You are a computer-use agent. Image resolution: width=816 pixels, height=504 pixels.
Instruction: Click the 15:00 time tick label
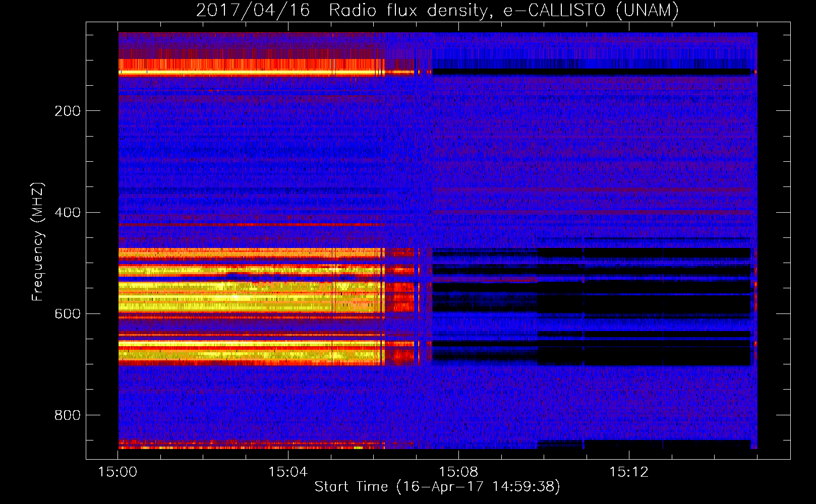tap(118, 472)
